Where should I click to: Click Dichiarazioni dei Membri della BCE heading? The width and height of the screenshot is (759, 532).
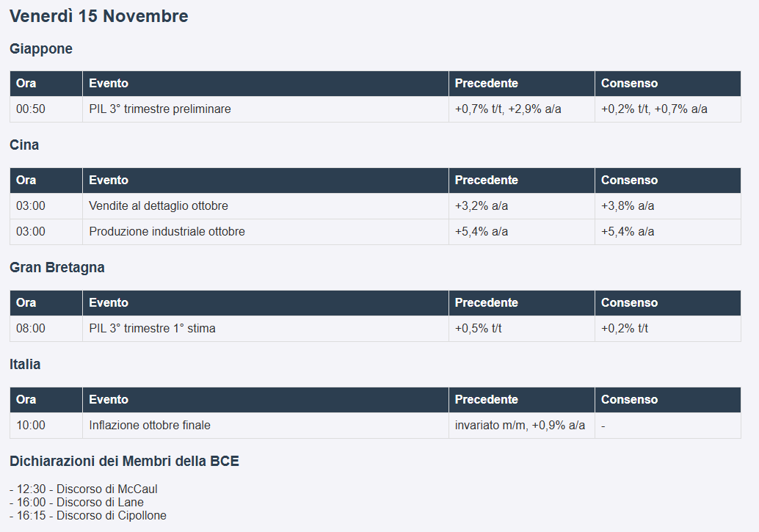point(124,461)
